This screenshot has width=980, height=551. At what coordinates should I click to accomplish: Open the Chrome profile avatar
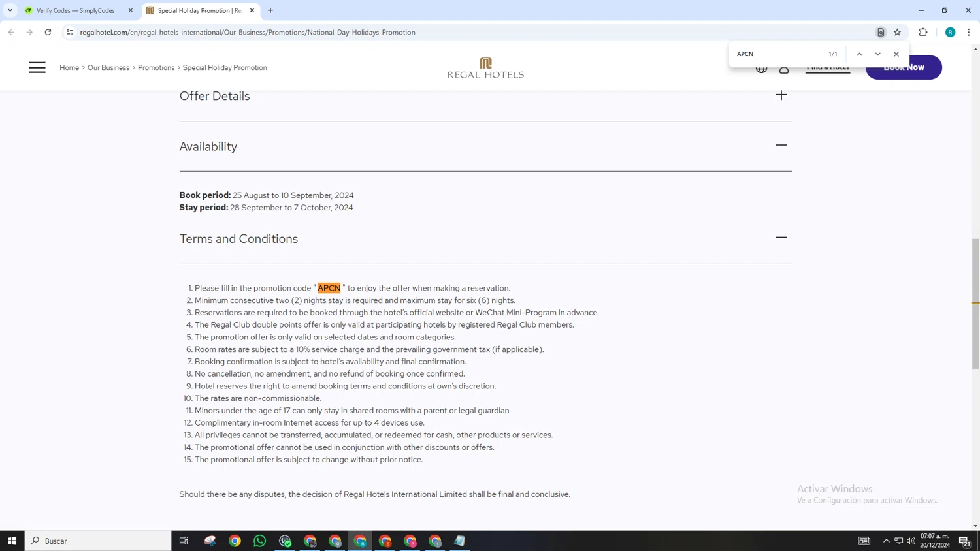[950, 32]
